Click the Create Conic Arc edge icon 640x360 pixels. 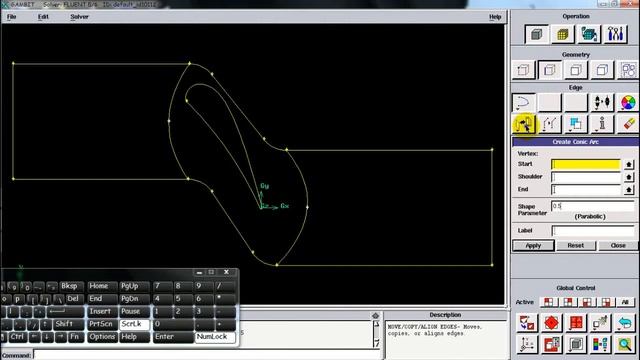click(524, 102)
